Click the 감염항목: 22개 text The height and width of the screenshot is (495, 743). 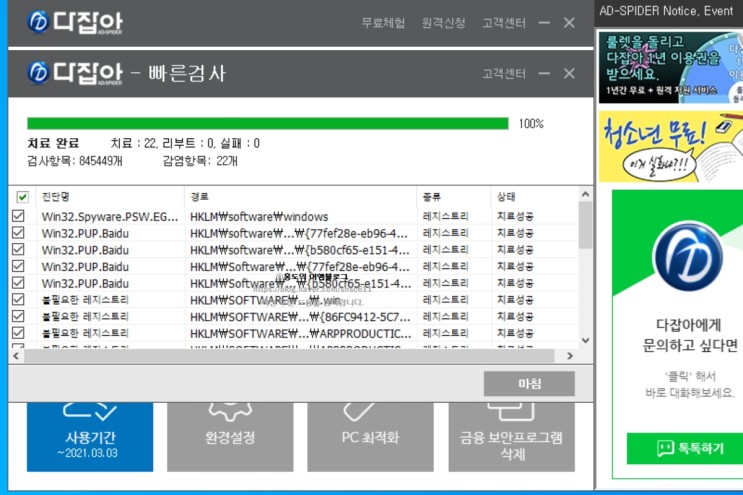coord(200,161)
